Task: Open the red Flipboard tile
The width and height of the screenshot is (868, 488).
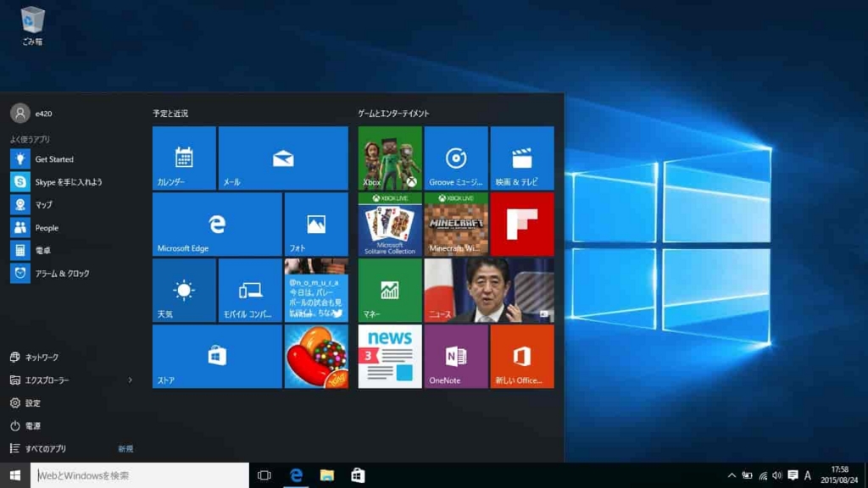Action: (x=522, y=224)
